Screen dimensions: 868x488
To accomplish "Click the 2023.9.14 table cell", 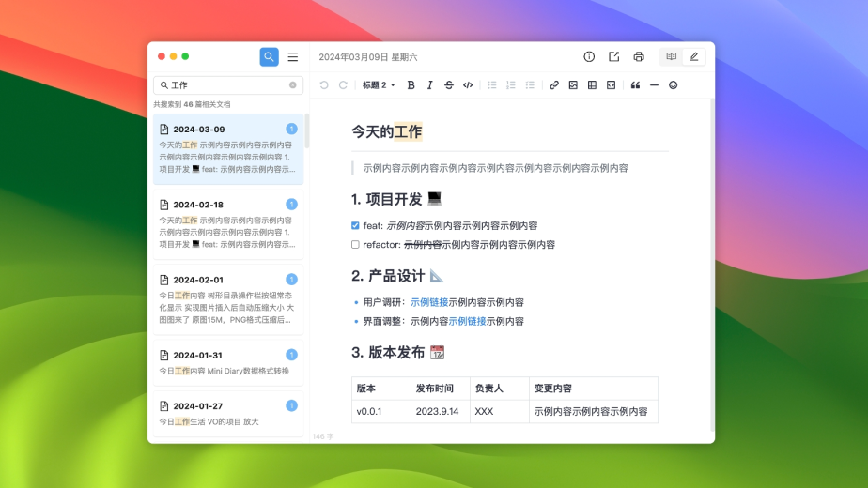I will coord(441,412).
